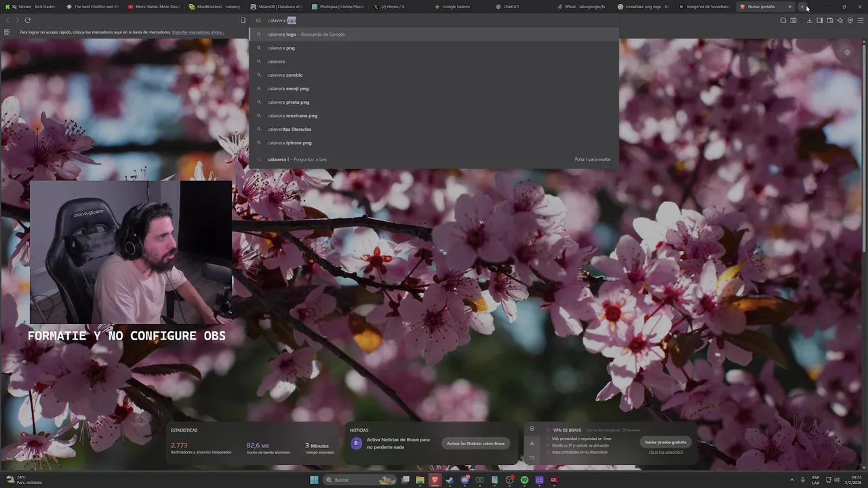Open the Brave extensions puzzle icon
Screen dimensions: 868x488
(x=783, y=20)
